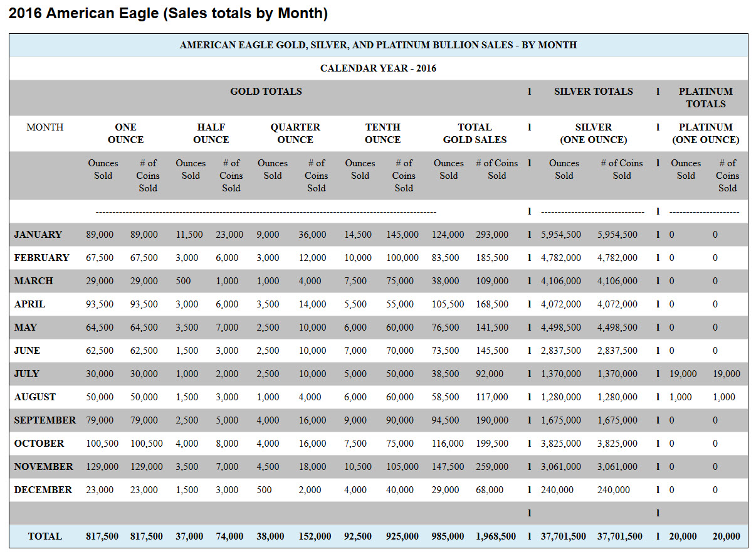This screenshot has width=756, height=554.
Task: Click the JULY row label
Action: pos(26,374)
